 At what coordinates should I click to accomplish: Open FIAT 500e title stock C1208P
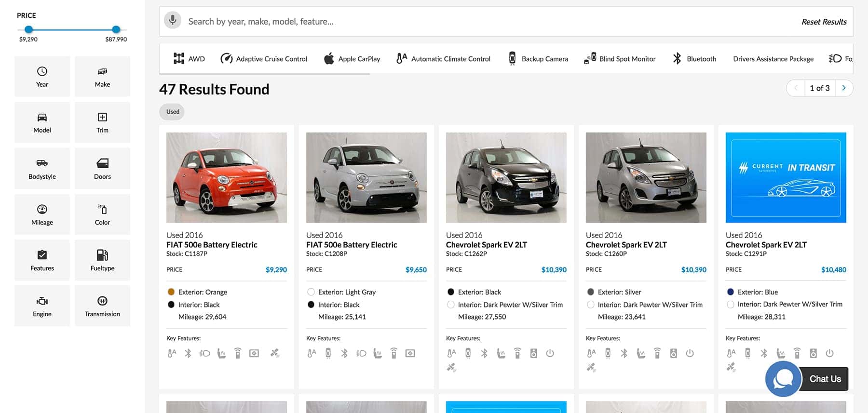352,245
